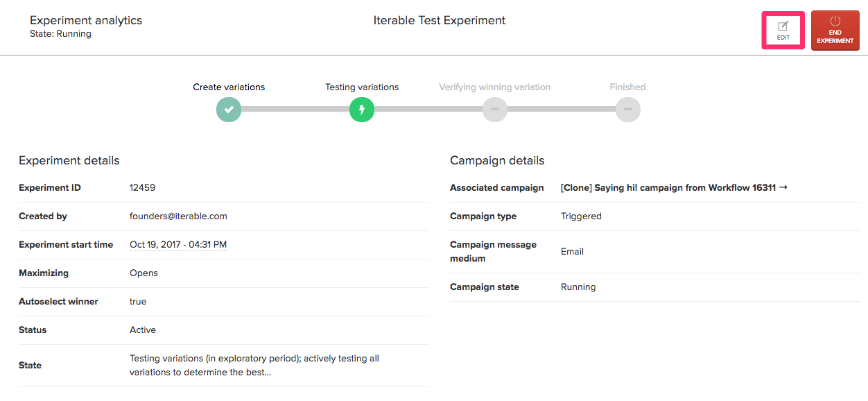Image resolution: width=868 pixels, height=401 pixels.
Task: Click the Status value Active
Action: (143, 330)
